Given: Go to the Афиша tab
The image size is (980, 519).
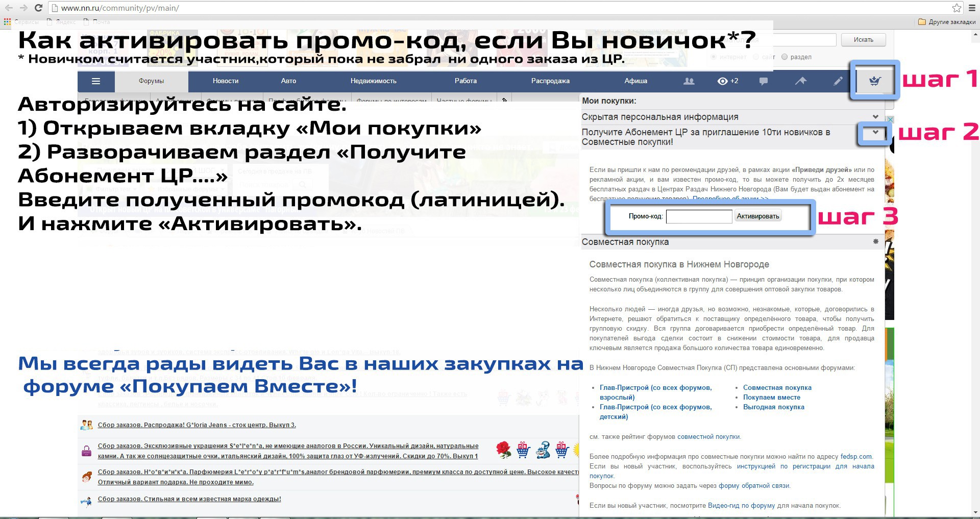Looking at the screenshot, I should 635,81.
